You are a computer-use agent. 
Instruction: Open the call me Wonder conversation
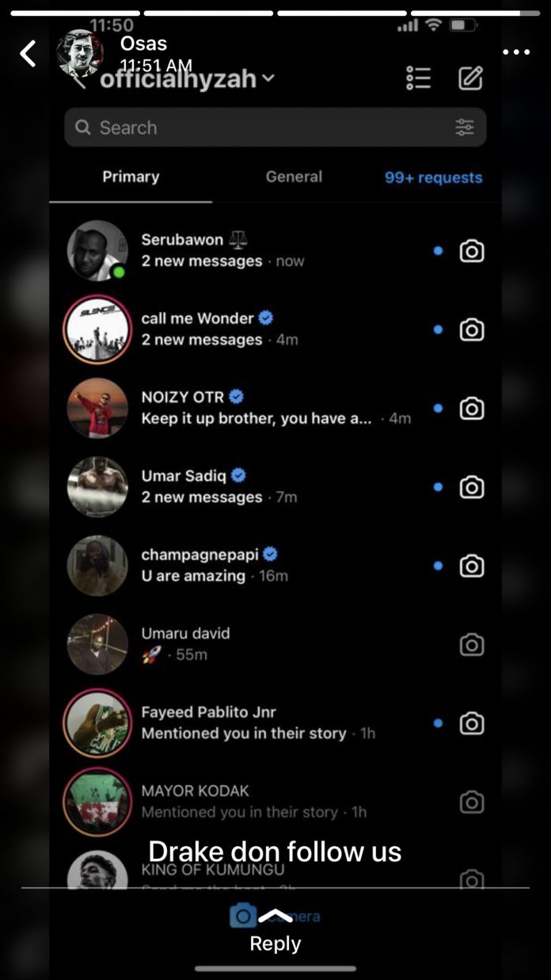[275, 330]
